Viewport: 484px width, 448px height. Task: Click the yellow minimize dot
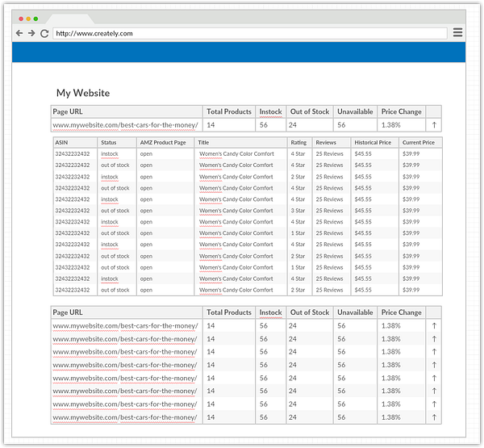click(28, 19)
